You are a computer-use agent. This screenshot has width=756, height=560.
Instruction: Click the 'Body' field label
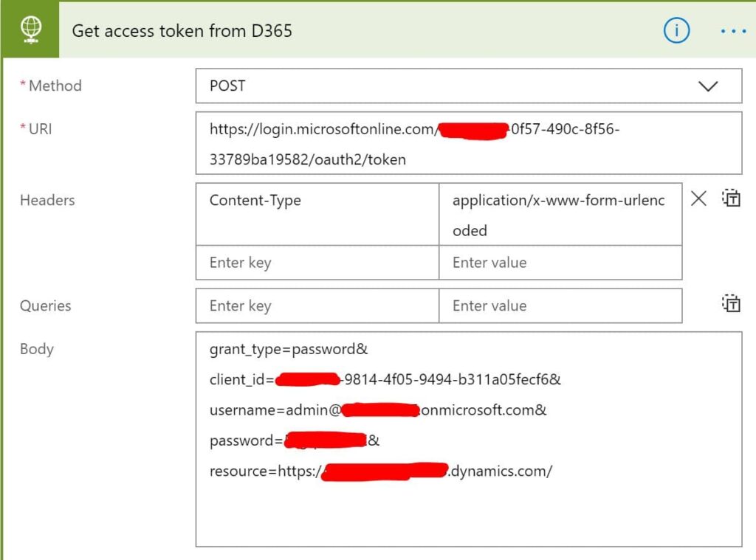(37, 349)
